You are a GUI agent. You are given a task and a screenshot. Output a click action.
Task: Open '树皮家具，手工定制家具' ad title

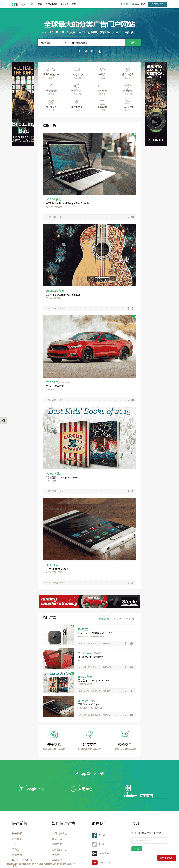coord(90,657)
